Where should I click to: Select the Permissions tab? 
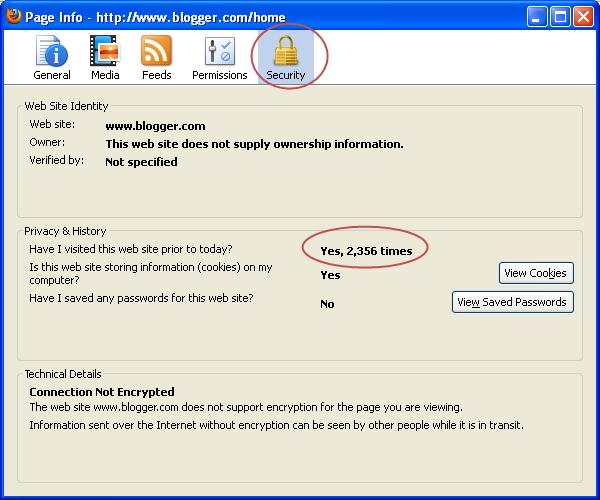220,57
